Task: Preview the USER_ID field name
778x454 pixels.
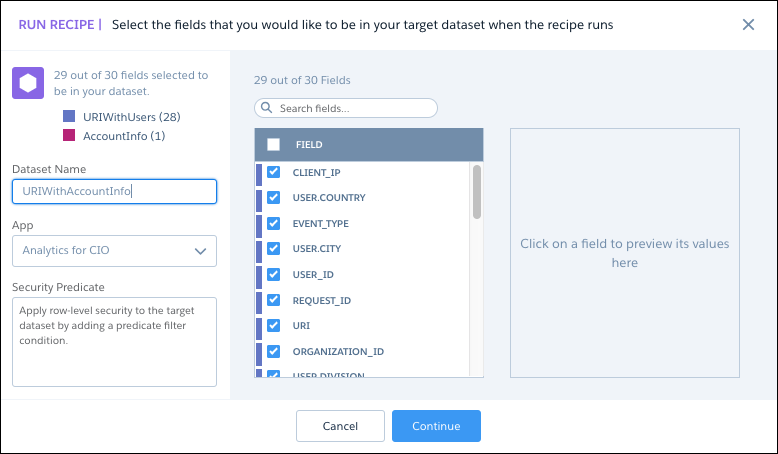Action: 313,275
